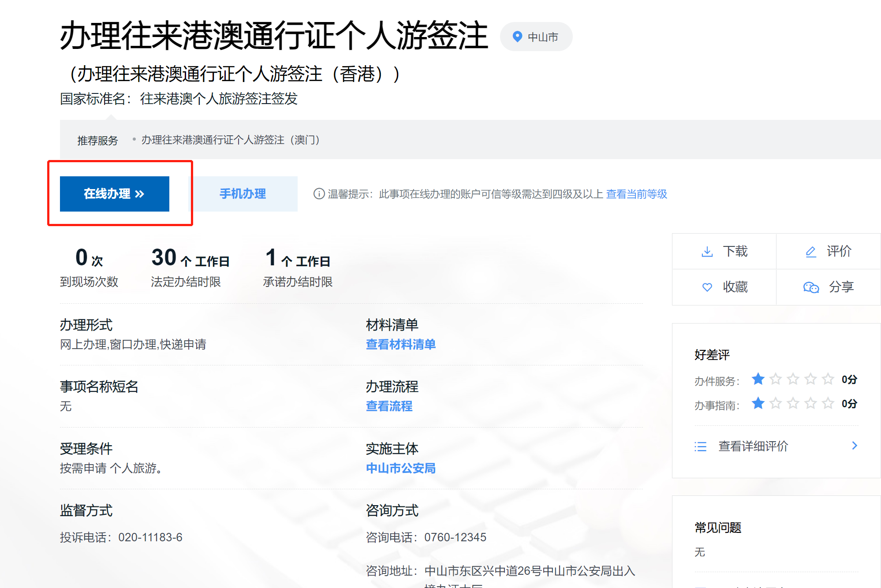
Task: Switch to the 手机办理 tab
Action: point(243,194)
